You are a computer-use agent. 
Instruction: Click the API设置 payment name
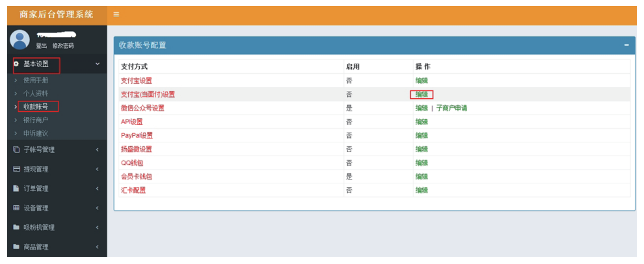tap(132, 122)
